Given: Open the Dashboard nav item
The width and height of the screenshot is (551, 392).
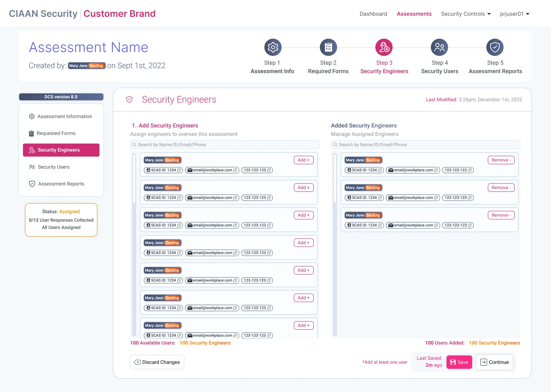Looking at the screenshot, I should [x=373, y=14].
